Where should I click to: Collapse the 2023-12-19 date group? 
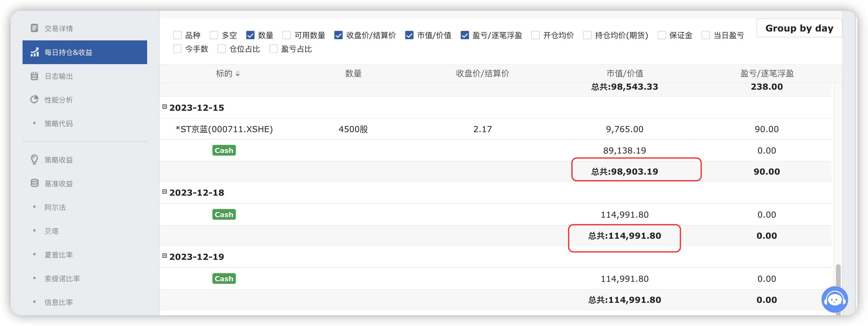point(164,256)
